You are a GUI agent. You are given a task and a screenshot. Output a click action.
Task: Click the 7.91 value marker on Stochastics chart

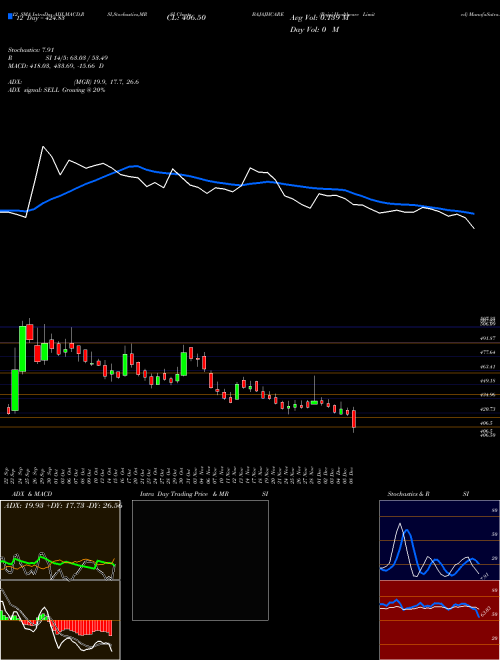click(x=484, y=575)
